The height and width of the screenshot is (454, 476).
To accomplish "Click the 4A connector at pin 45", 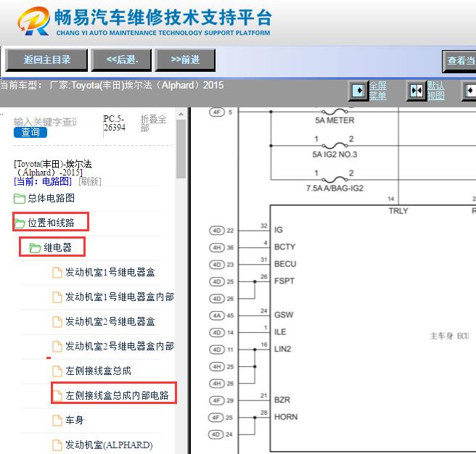I will 217,315.
